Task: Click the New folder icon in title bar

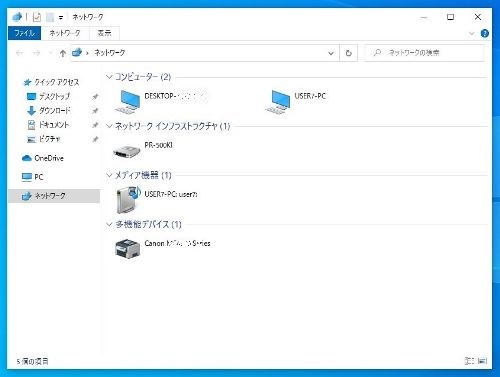Action: click(x=50, y=17)
